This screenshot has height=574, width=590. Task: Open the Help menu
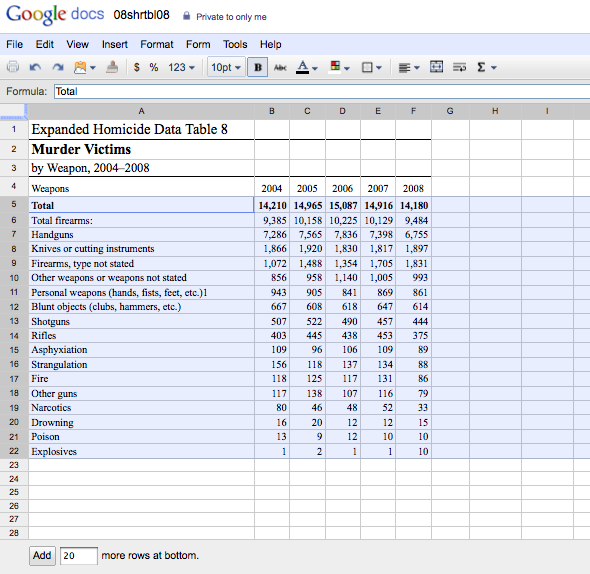(271, 44)
